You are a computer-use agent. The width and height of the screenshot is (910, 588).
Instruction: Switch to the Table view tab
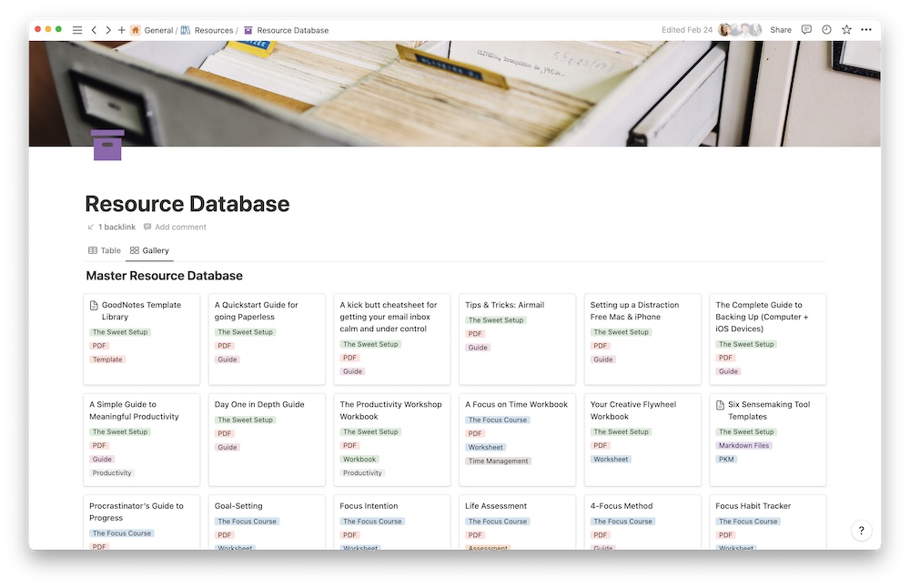(105, 250)
